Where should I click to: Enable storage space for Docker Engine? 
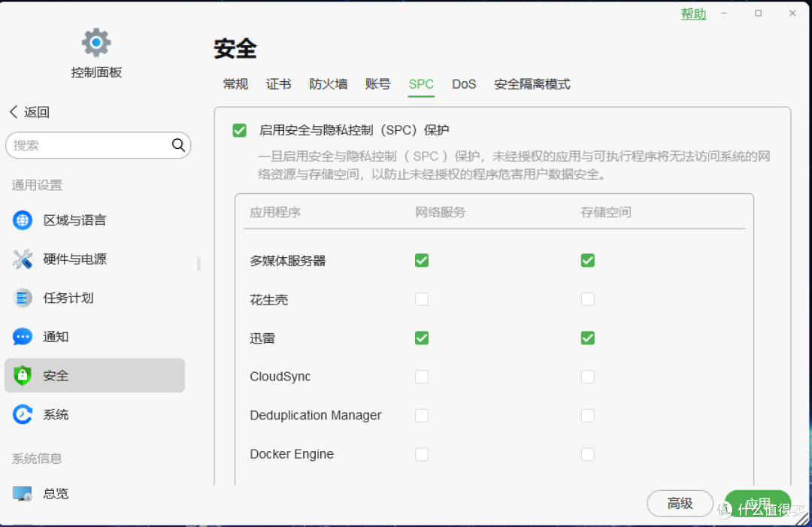pyautogui.click(x=588, y=454)
